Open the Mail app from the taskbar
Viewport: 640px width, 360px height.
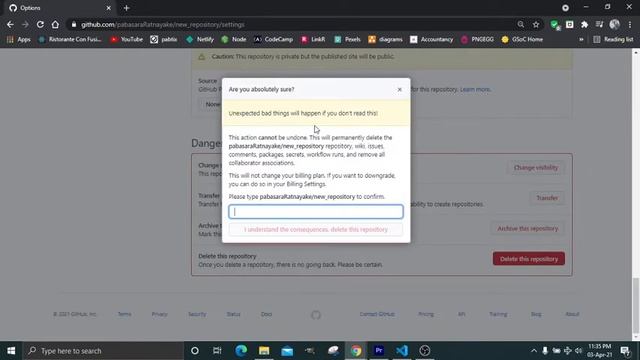(287, 351)
